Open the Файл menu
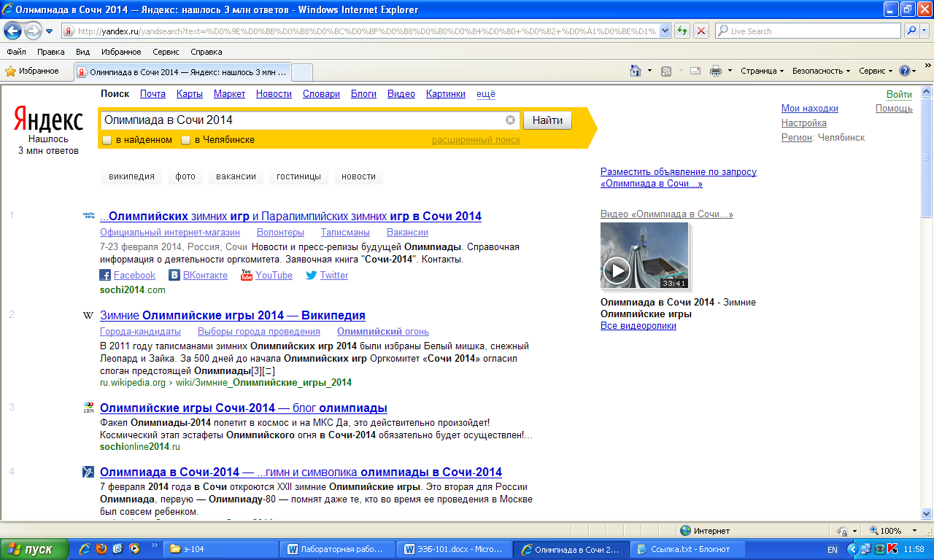This screenshot has height=560, width=934. [x=16, y=52]
